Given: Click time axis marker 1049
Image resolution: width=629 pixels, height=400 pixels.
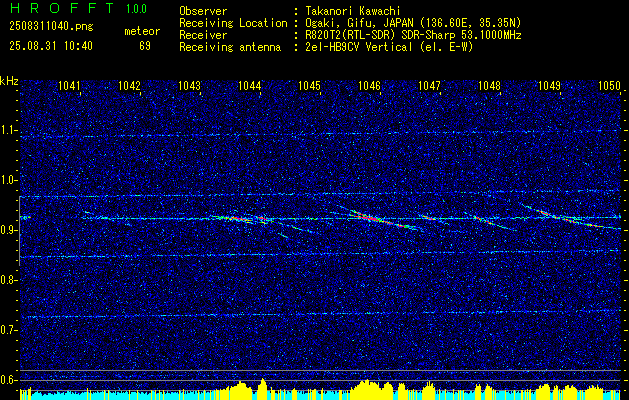Looking at the screenshot, I should (x=550, y=85).
